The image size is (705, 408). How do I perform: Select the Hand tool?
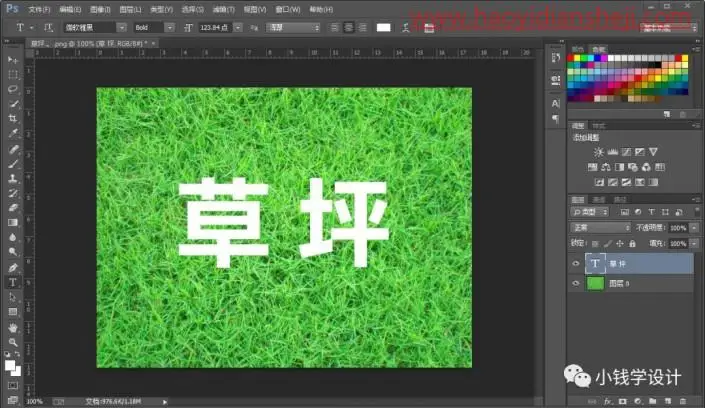13,327
